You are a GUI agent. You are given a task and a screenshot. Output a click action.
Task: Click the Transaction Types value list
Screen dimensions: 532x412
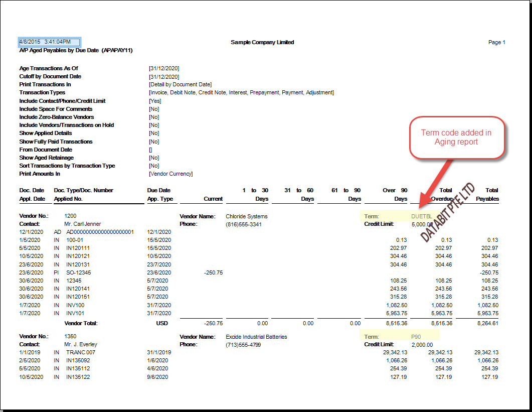click(241, 92)
